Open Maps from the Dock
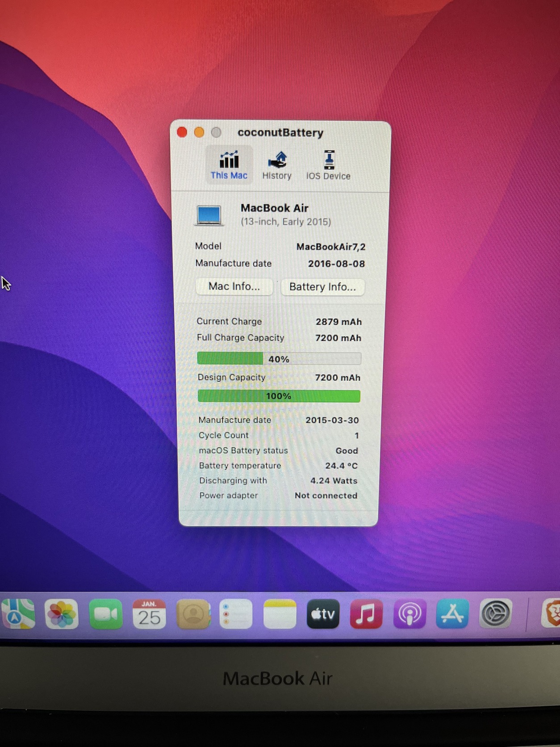The width and height of the screenshot is (560, 747). 17,614
